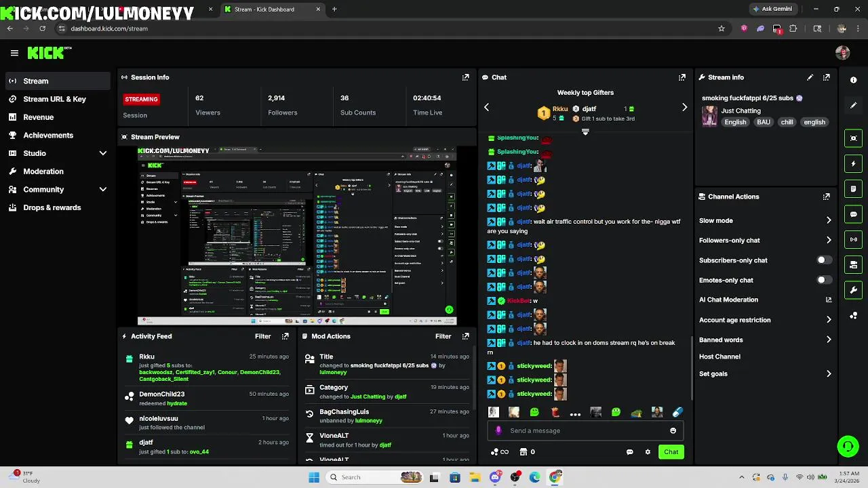868x488 pixels.
Task: Click the stream preview thumbnail
Action: coord(297,235)
